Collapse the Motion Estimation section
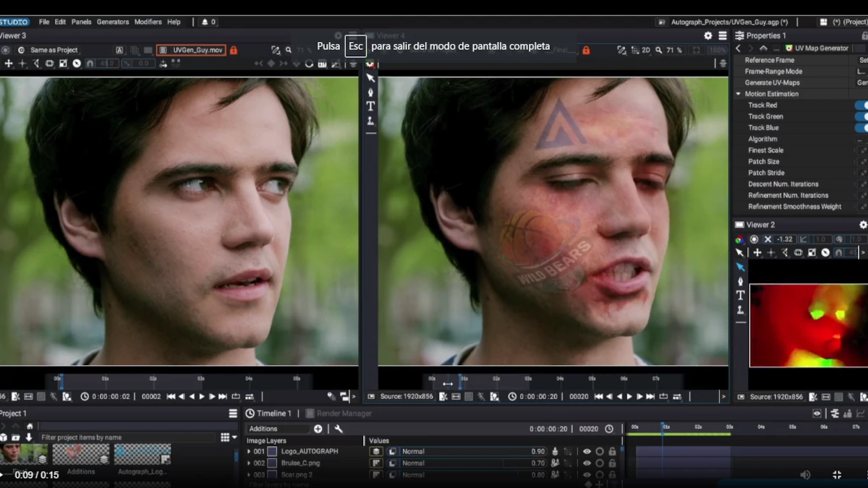The image size is (868, 488). 739,94
